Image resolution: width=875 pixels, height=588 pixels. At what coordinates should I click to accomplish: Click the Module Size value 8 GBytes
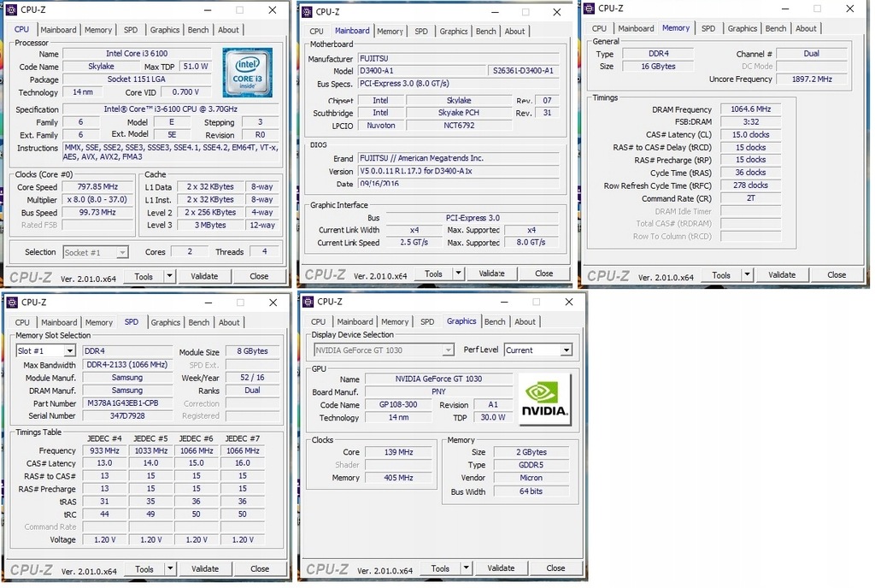(x=253, y=351)
